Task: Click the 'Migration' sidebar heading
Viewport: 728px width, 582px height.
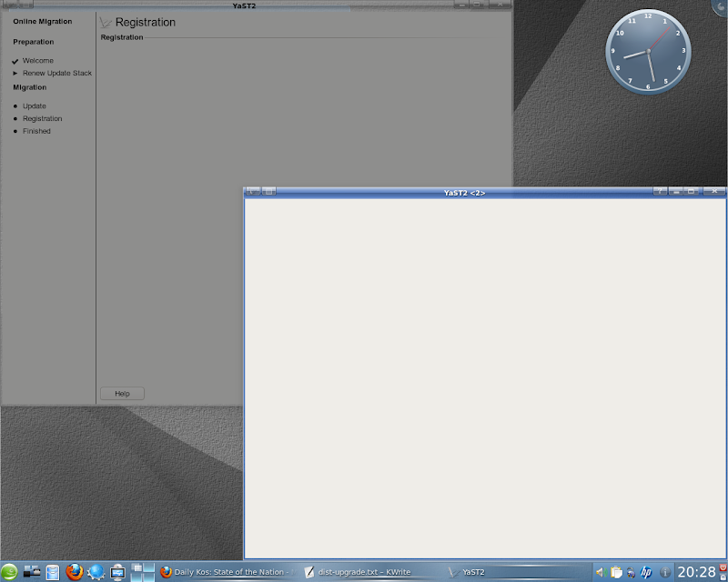Action: click(x=30, y=87)
